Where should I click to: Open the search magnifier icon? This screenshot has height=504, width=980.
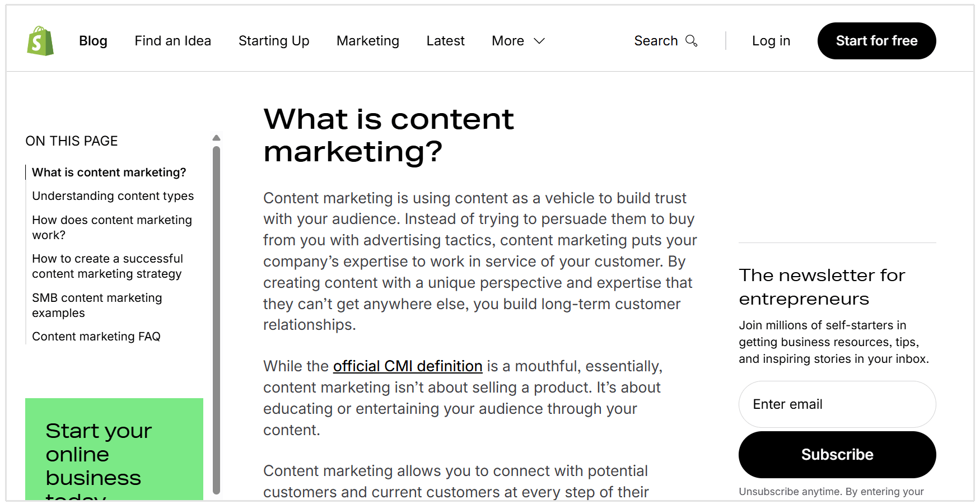[x=692, y=40]
